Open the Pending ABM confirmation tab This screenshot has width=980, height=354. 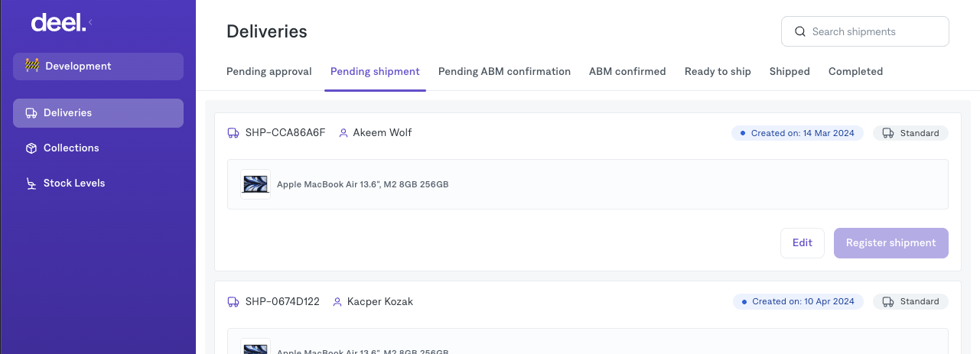click(504, 72)
